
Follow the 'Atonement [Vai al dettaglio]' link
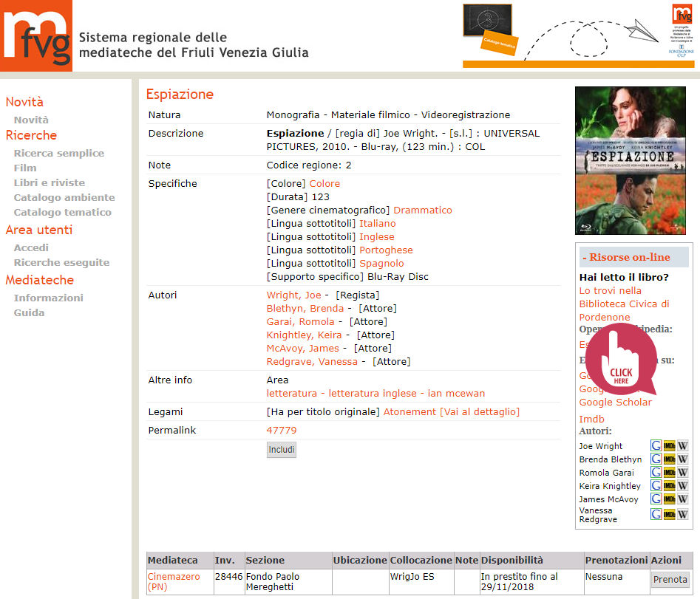[451, 411]
